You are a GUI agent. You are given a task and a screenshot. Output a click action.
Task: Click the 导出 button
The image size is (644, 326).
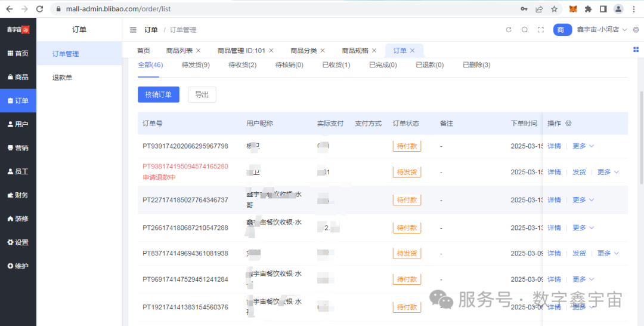pos(202,94)
